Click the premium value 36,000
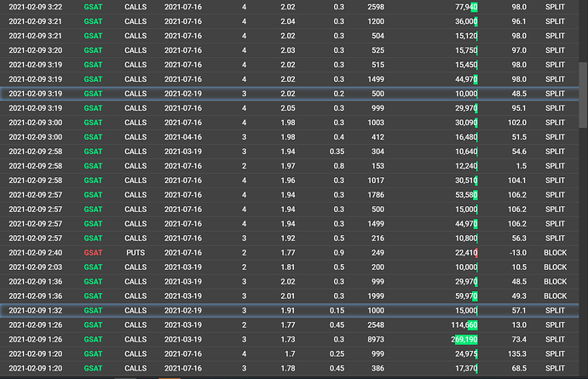Viewport: 588px width, 379px height. tap(466, 21)
